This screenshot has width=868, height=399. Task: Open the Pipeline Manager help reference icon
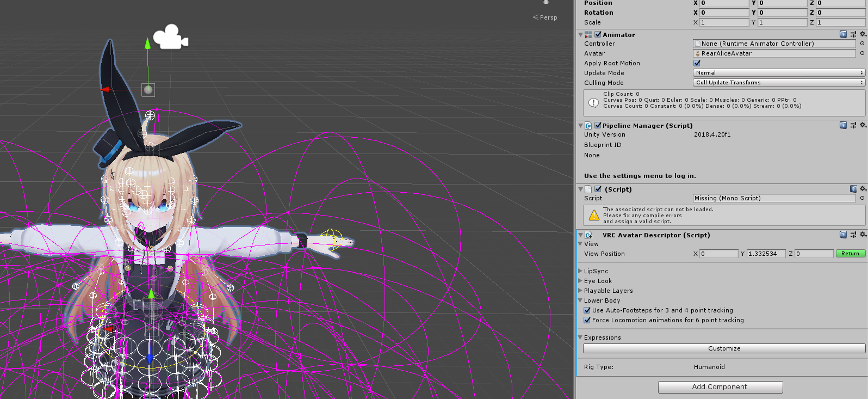[x=843, y=125]
